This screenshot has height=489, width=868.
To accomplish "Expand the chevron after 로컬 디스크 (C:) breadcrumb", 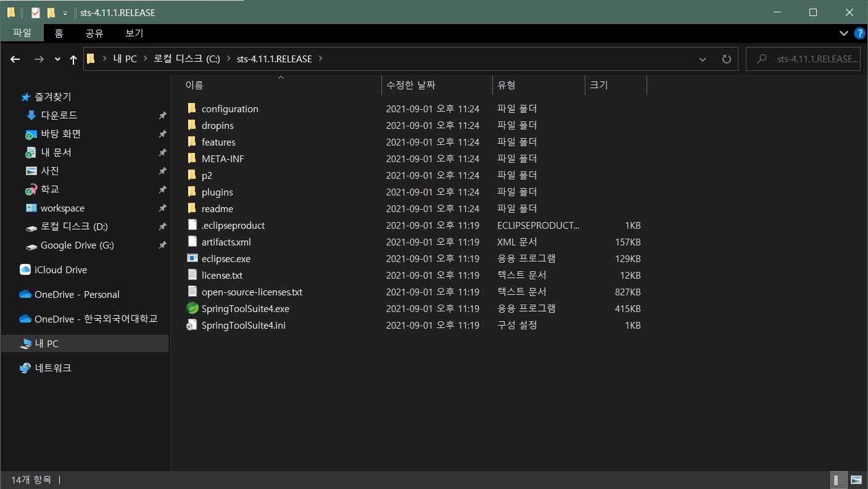I will point(228,59).
